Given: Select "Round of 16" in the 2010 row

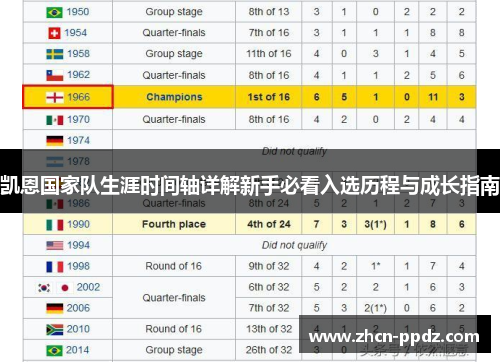Looking at the screenshot, I should pos(174,329).
